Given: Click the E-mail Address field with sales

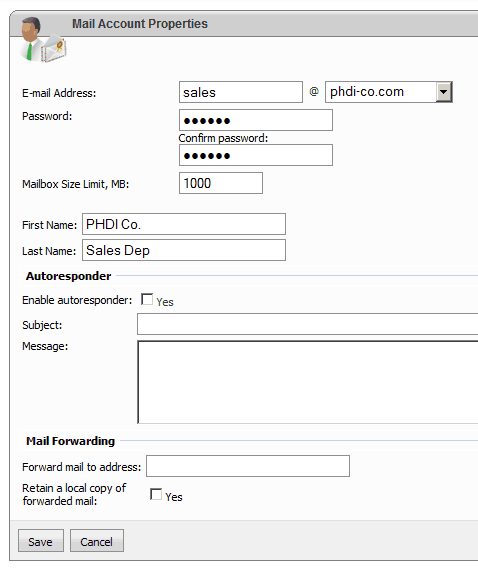Looking at the screenshot, I should [x=241, y=92].
